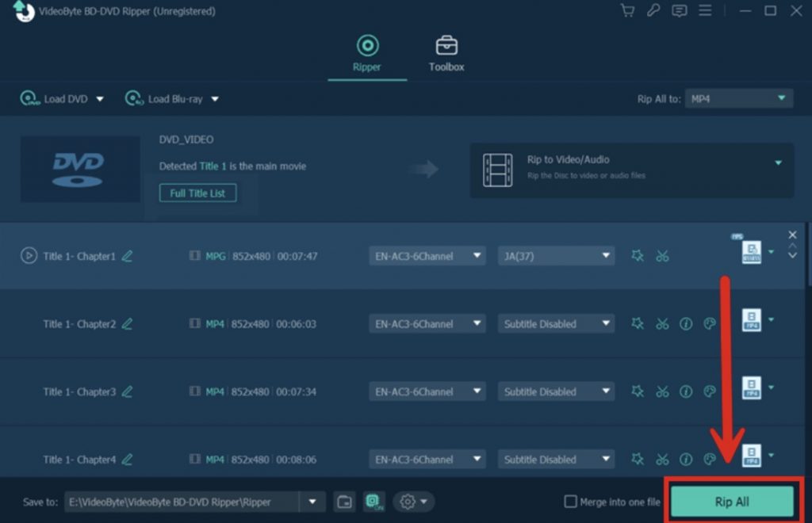Toggle the GPU acceleration icon in bottom bar
Image resolution: width=812 pixels, height=523 pixels.
point(373,502)
